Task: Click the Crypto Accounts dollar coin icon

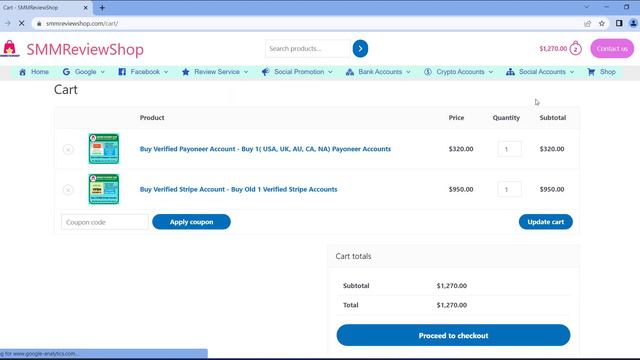Action: [428, 72]
